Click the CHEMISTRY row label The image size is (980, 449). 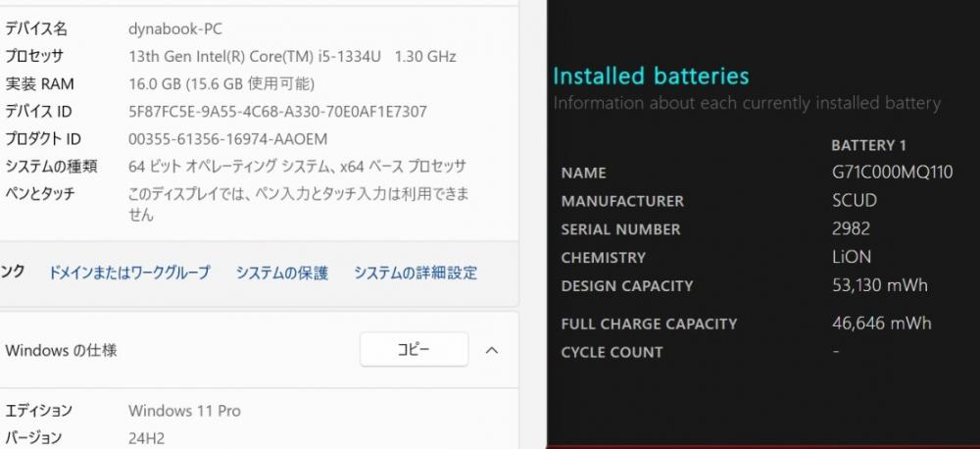point(603,258)
